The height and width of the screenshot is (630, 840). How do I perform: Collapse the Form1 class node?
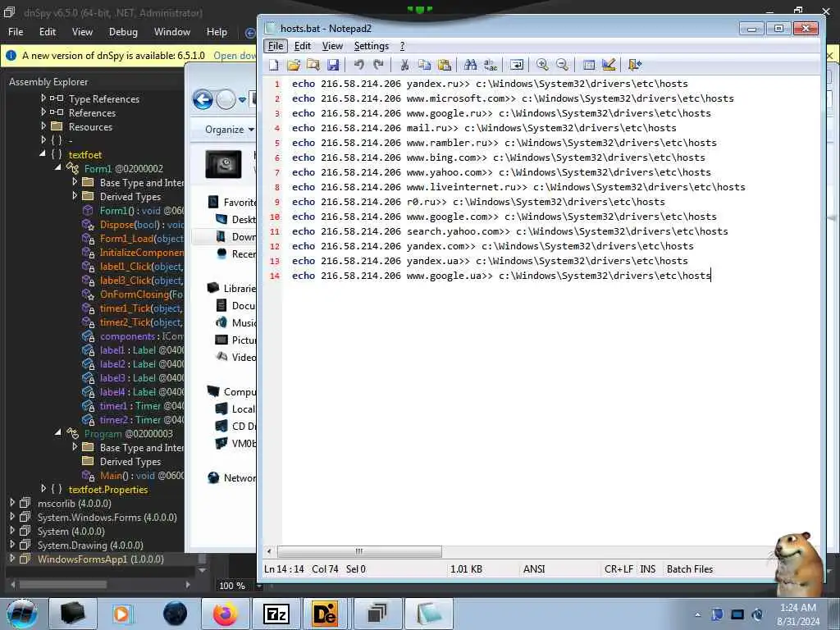pyautogui.click(x=58, y=167)
